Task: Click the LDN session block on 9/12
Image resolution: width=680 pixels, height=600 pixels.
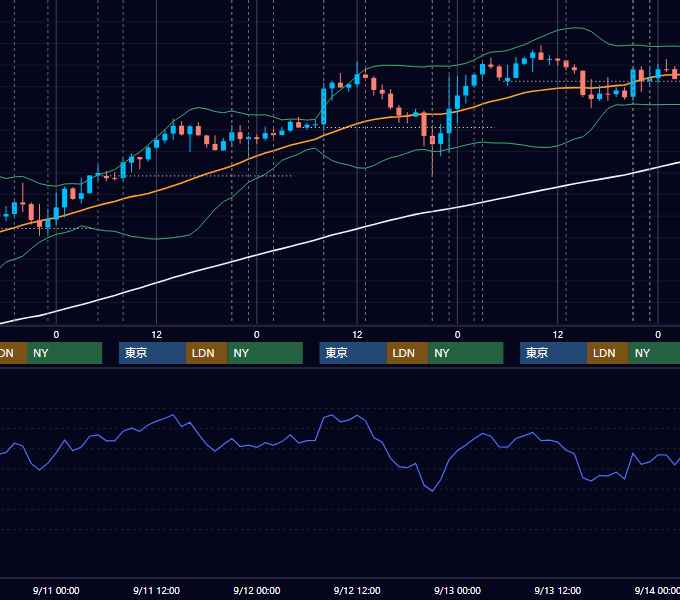Action: click(407, 353)
